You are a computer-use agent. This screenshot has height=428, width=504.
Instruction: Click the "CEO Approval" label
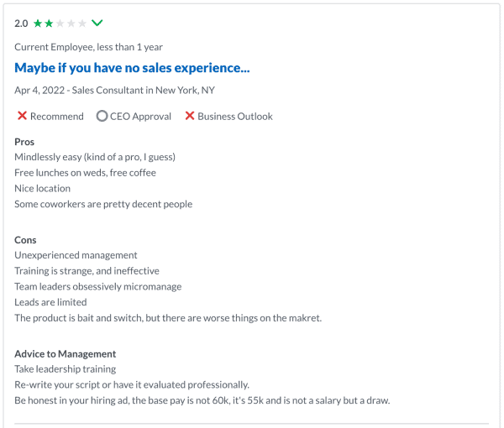coord(140,117)
